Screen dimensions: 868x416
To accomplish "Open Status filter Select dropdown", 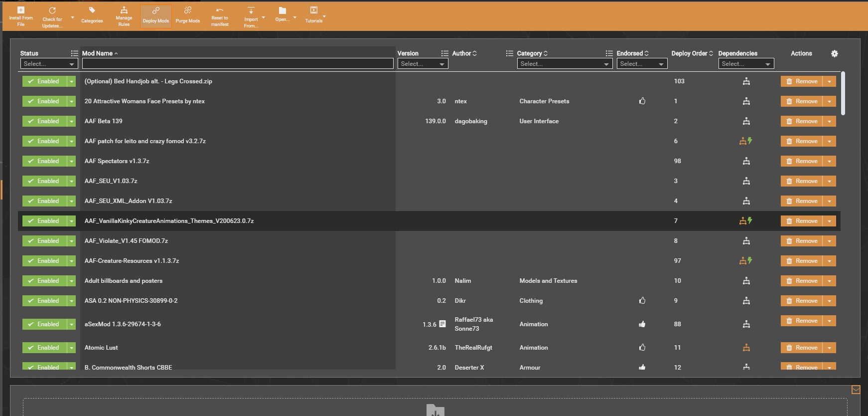I will click(x=49, y=64).
